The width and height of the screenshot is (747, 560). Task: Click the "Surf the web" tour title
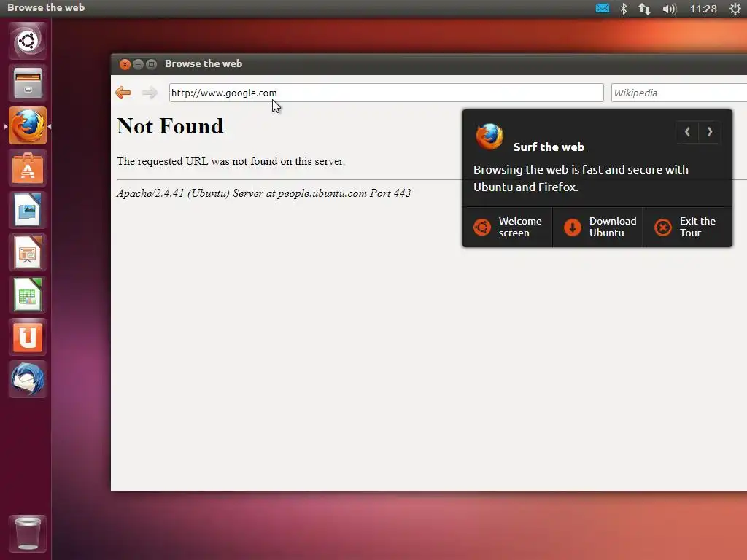pos(549,147)
